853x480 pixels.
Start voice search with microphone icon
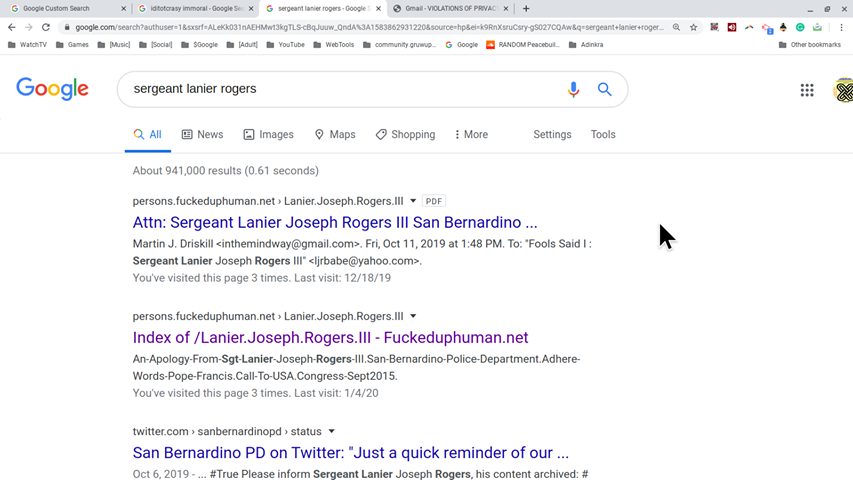click(x=573, y=89)
